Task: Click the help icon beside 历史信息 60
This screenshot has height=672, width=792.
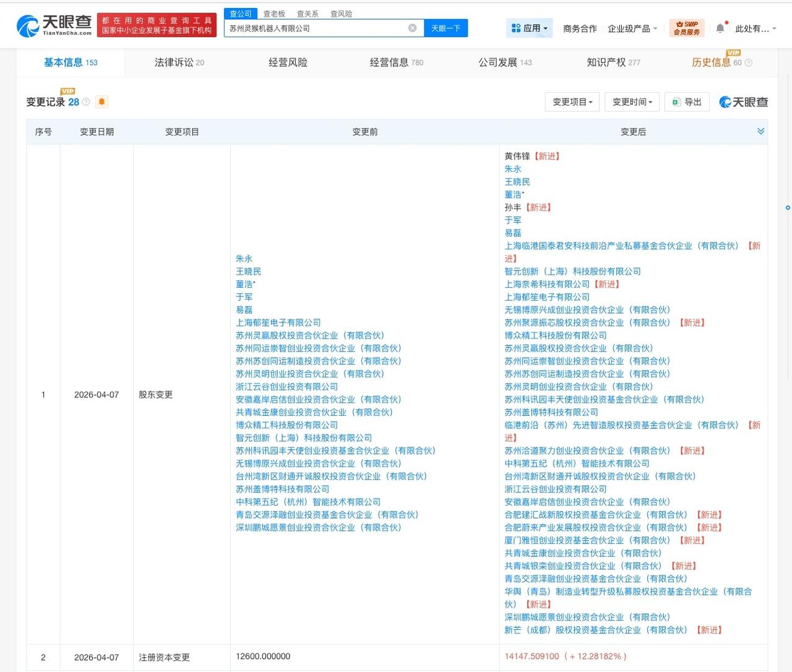Action: 749,62
